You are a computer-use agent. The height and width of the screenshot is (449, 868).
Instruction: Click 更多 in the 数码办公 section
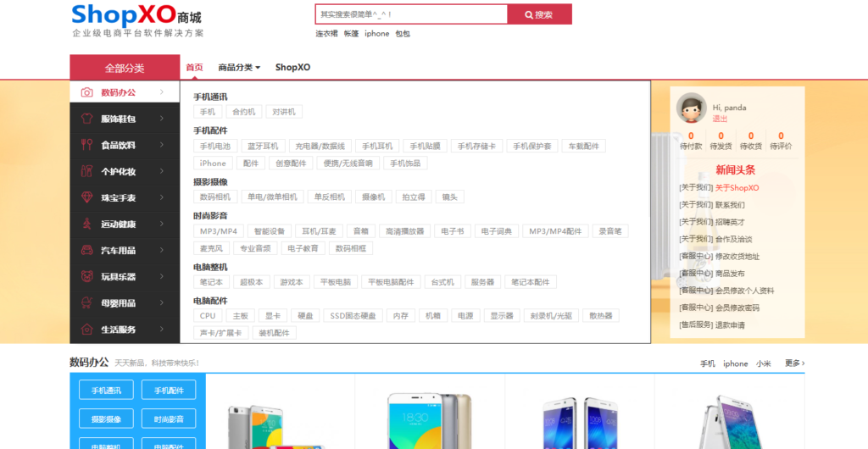tap(794, 363)
